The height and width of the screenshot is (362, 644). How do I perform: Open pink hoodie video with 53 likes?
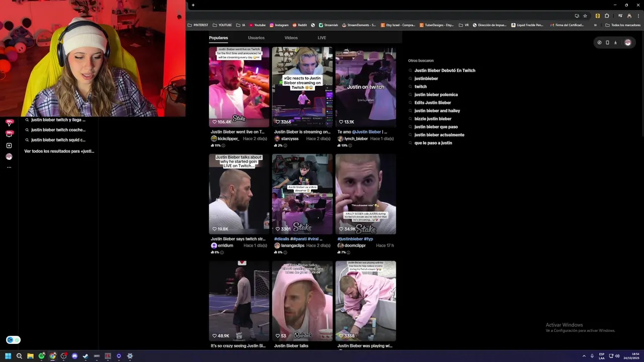click(302, 301)
